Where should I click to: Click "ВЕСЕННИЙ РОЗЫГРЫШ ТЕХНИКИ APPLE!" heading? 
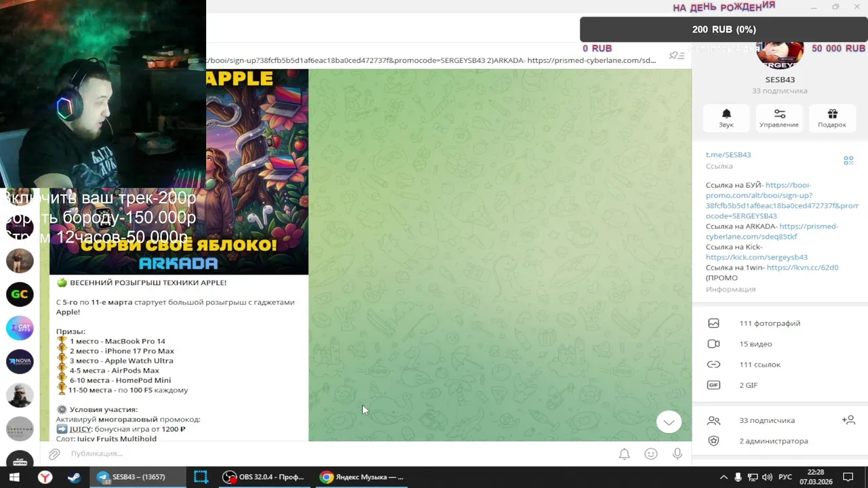148,283
